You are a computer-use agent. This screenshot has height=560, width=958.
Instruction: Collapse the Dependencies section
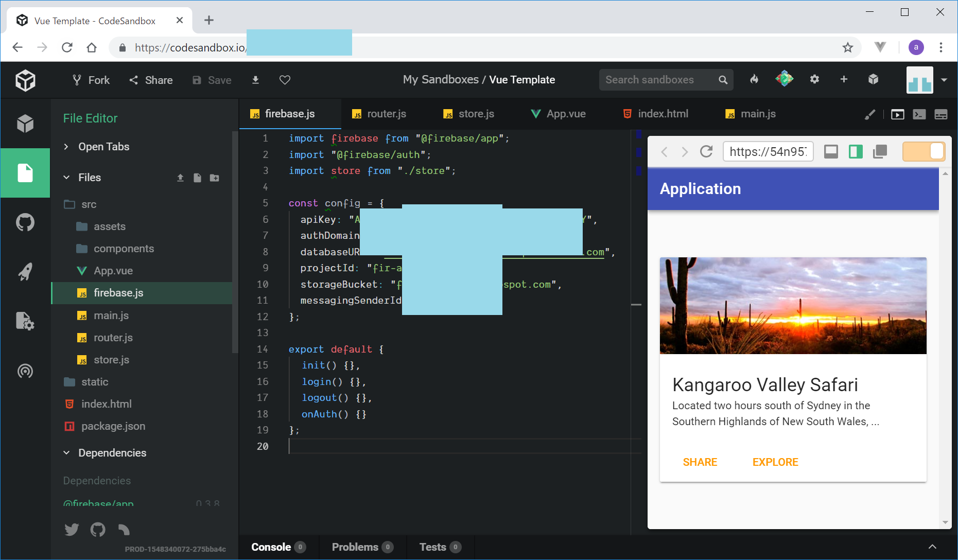pyautogui.click(x=112, y=453)
